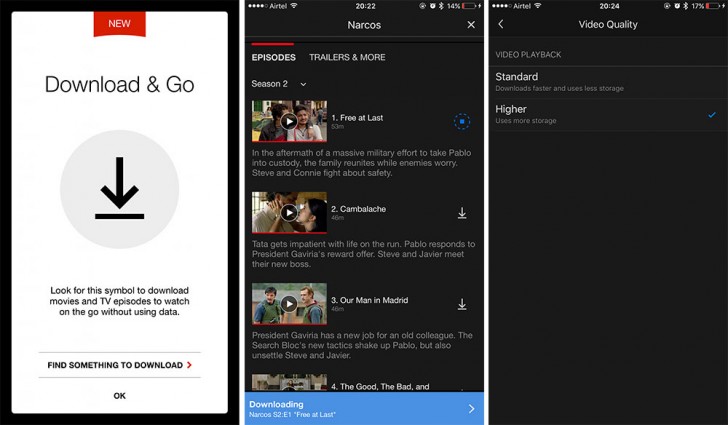Switch to the EPISODES tab
The image size is (728, 425).
coord(273,57)
